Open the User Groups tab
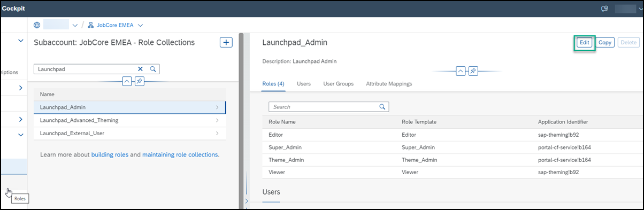The width and height of the screenshot is (644, 210). click(339, 84)
